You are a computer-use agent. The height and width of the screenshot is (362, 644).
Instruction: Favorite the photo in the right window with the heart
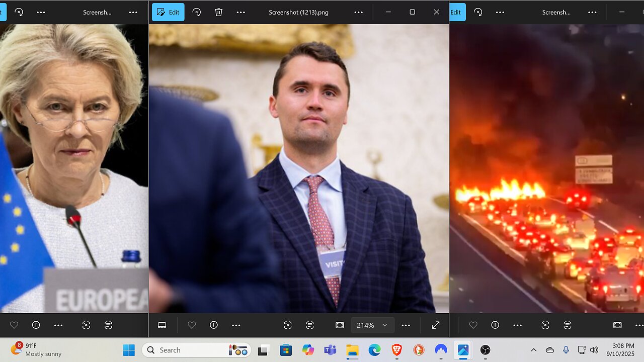click(x=473, y=325)
